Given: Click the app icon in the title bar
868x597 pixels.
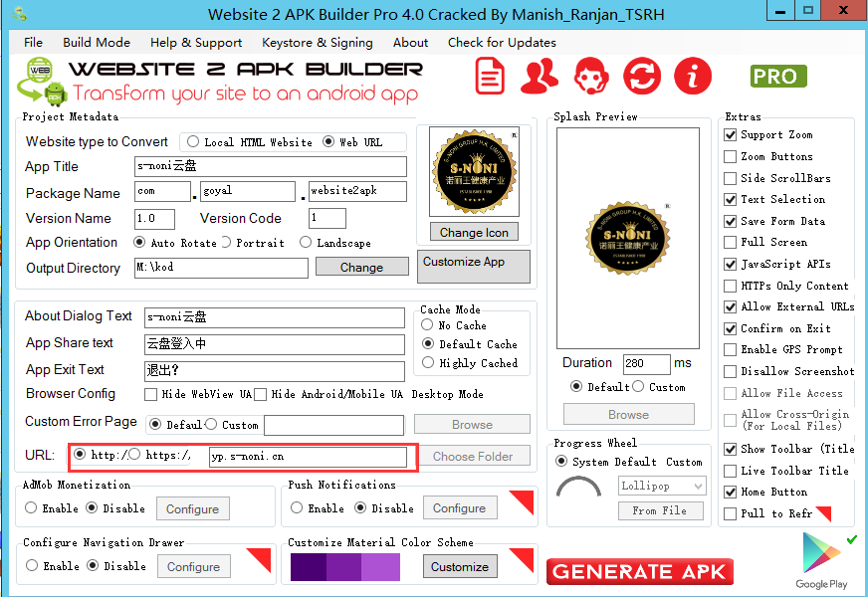Looking at the screenshot, I should click(20, 13).
